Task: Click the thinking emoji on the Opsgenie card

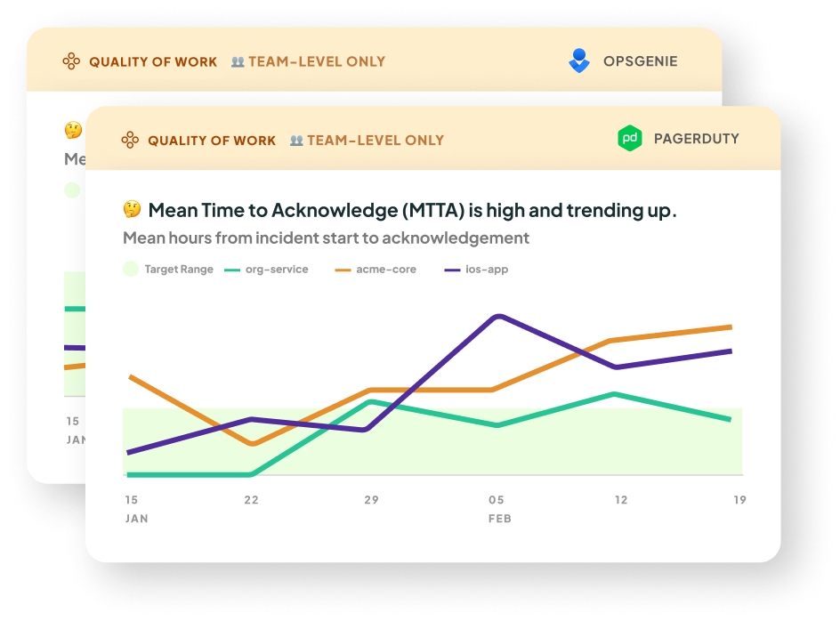Action: (x=73, y=130)
